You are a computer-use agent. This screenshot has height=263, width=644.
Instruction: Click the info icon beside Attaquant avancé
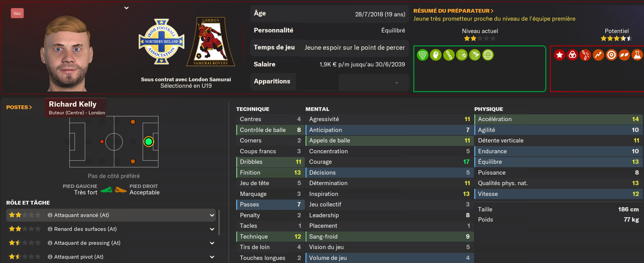tap(50, 215)
